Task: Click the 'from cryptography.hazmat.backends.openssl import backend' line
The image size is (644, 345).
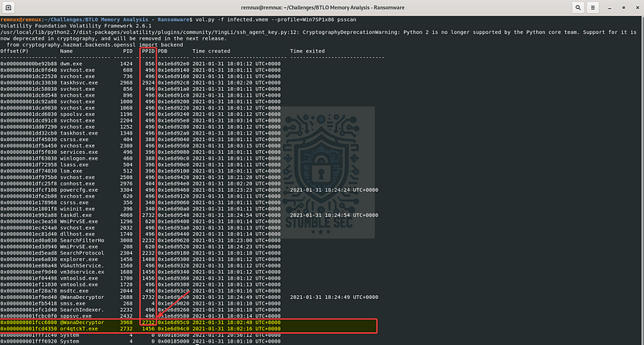Action: (94, 45)
